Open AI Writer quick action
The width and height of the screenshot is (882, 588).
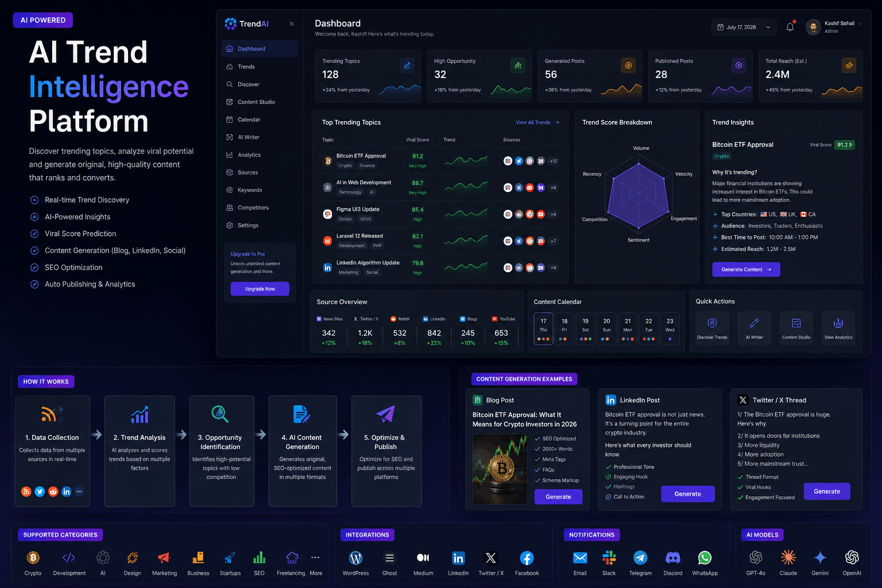[x=755, y=328]
